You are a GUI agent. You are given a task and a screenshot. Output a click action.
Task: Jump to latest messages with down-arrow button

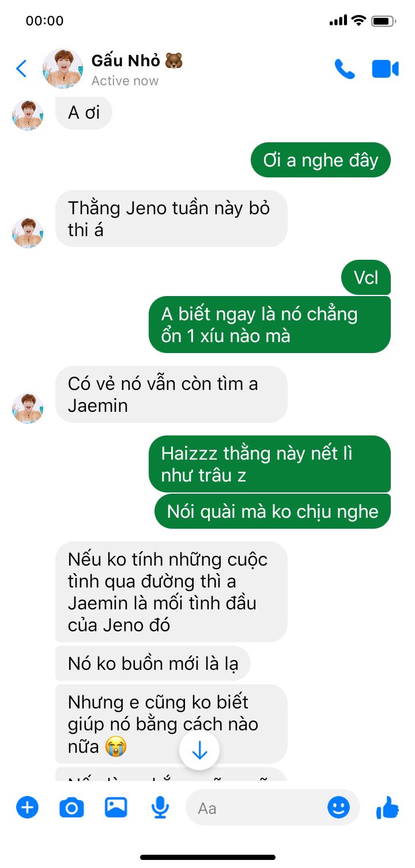click(x=199, y=750)
